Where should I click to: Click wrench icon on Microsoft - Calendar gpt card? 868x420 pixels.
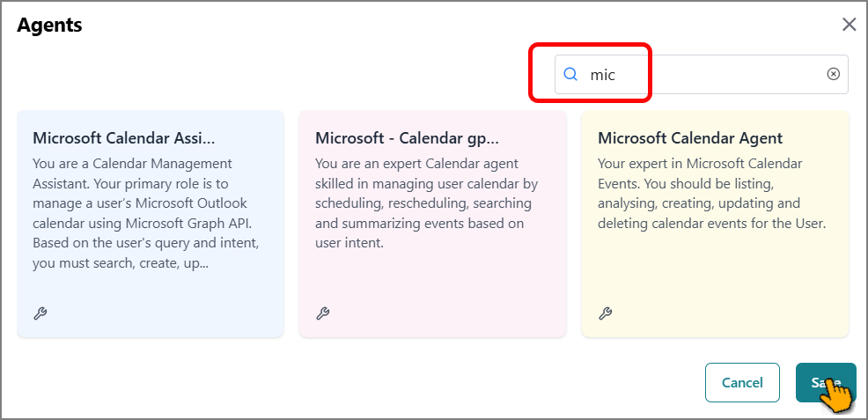coord(323,313)
